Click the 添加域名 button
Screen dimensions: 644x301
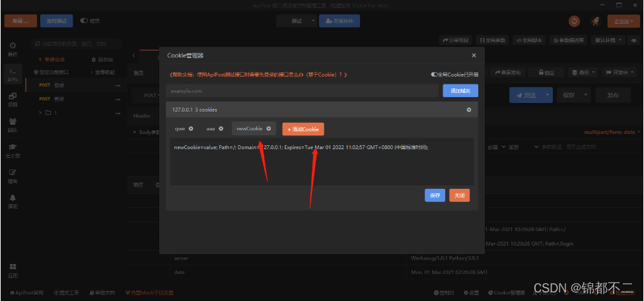point(460,90)
